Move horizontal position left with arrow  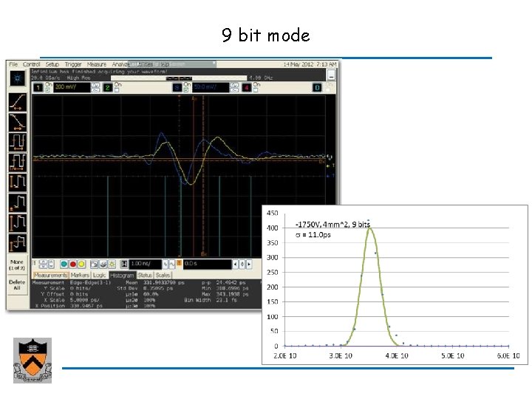(235, 264)
